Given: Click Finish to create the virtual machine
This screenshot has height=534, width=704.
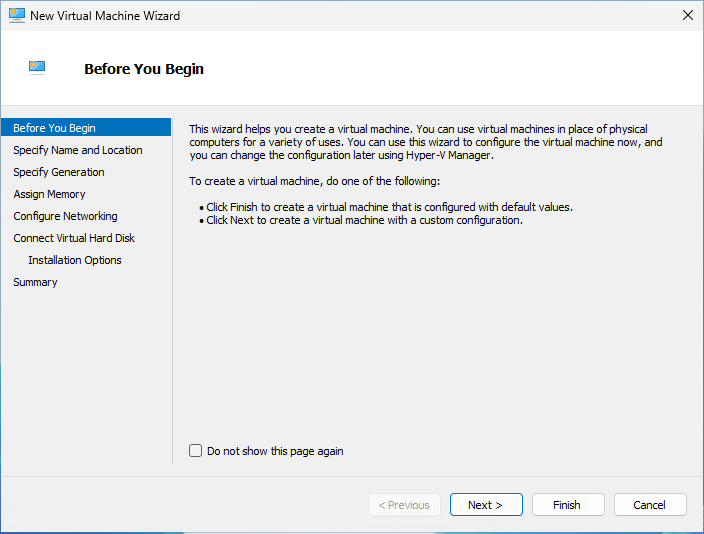Looking at the screenshot, I should (567, 505).
